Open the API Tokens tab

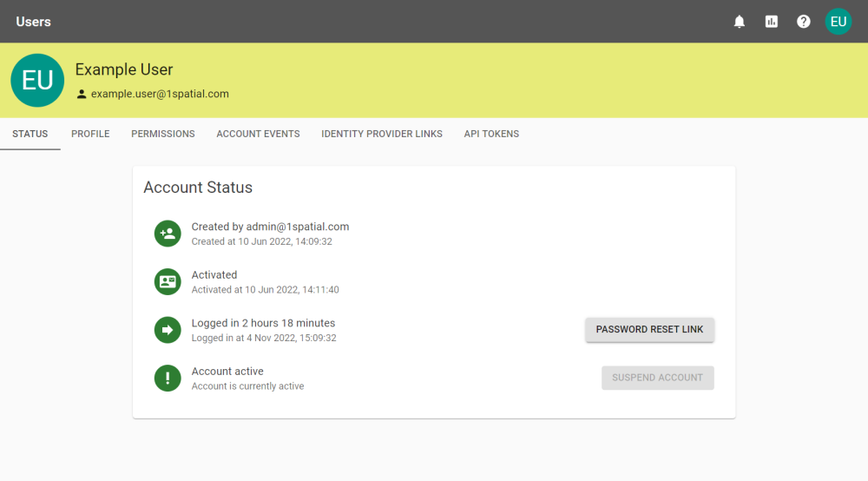pyautogui.click(x=491, y=134)
